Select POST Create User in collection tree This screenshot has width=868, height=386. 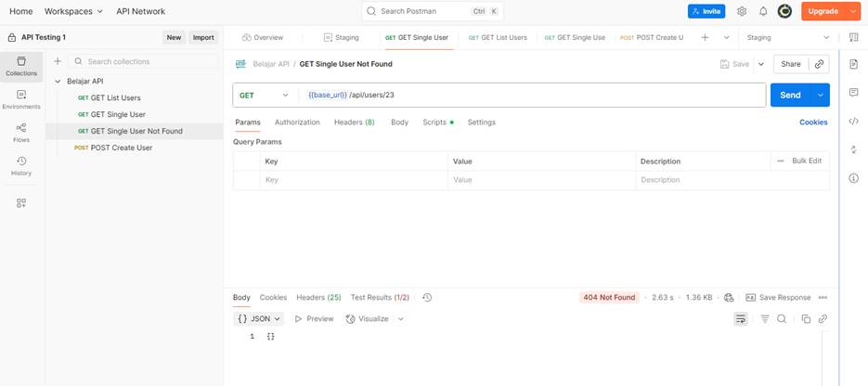121,148
